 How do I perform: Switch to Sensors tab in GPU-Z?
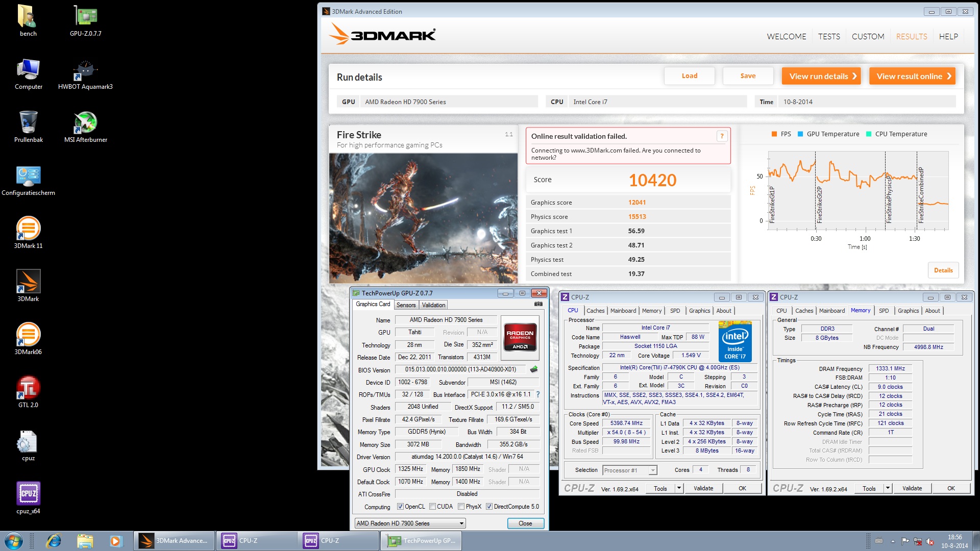(x=406, y=305)
